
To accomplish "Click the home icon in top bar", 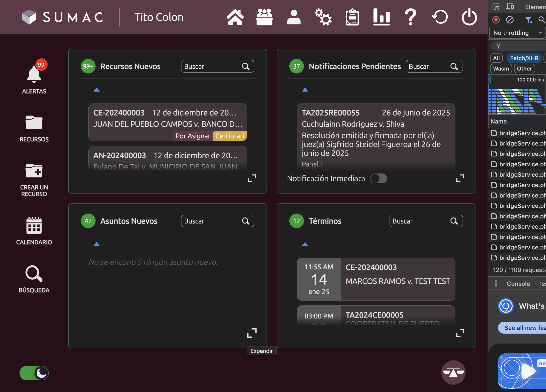I will tap(235, 17).
